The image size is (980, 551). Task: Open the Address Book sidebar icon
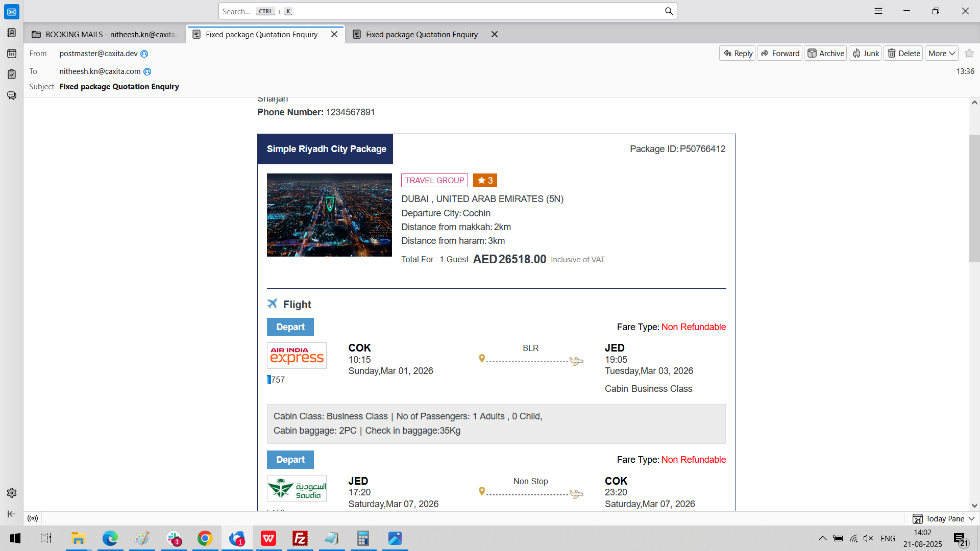(11, 33)
